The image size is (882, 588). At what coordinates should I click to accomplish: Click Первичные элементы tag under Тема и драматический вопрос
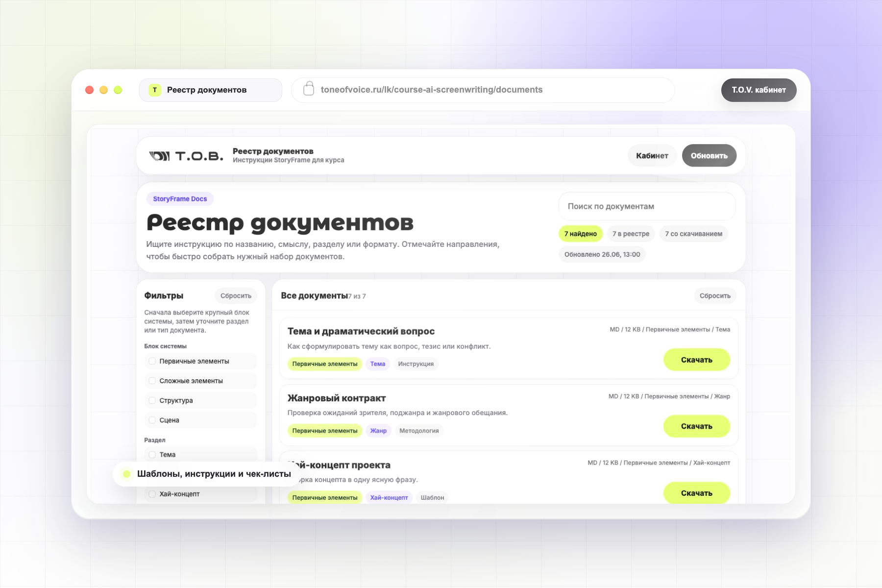click(x=325, y=364)
